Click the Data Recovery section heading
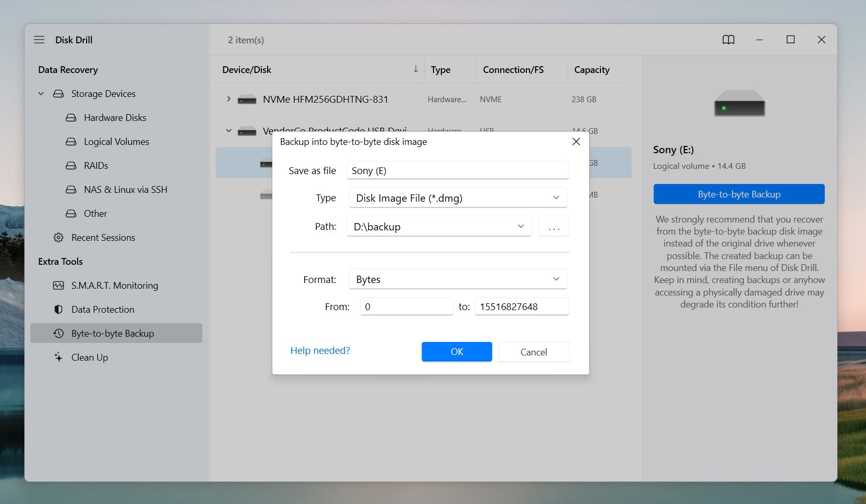 [x=68, y=70]
